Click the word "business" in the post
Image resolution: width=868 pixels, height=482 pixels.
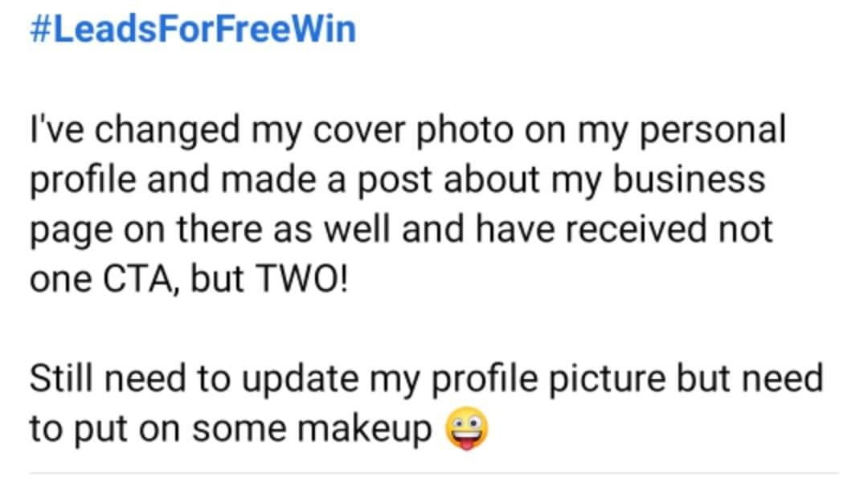coord(690,179)
